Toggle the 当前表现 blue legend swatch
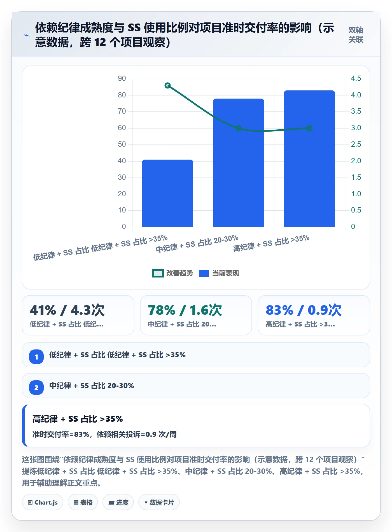Viewport: 392px width, 532px height. pyautogui.click(x=204, y=273)
